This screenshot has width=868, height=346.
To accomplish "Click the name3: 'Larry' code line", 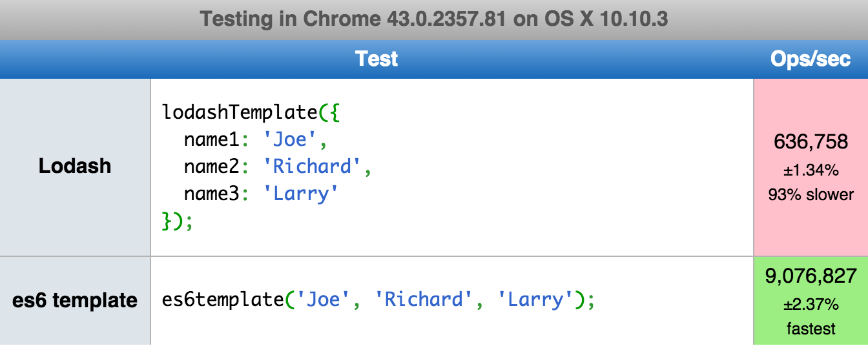I will click(x=261, y=194).
